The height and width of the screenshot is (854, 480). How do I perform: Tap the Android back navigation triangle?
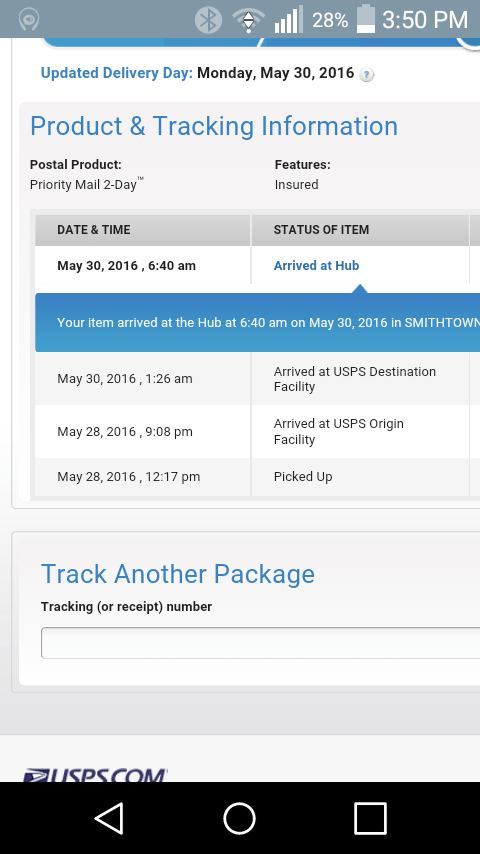pyautogui.click(x=110, y=818)
